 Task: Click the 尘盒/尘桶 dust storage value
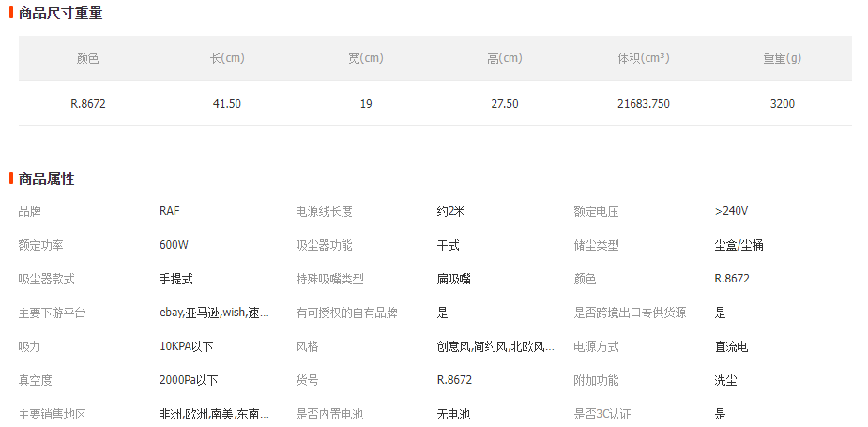pos(739,245)
